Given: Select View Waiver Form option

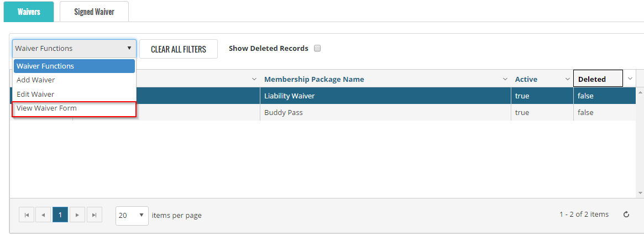Looking at the screenshot, I should pyautogui.click(x=46, y=108).
